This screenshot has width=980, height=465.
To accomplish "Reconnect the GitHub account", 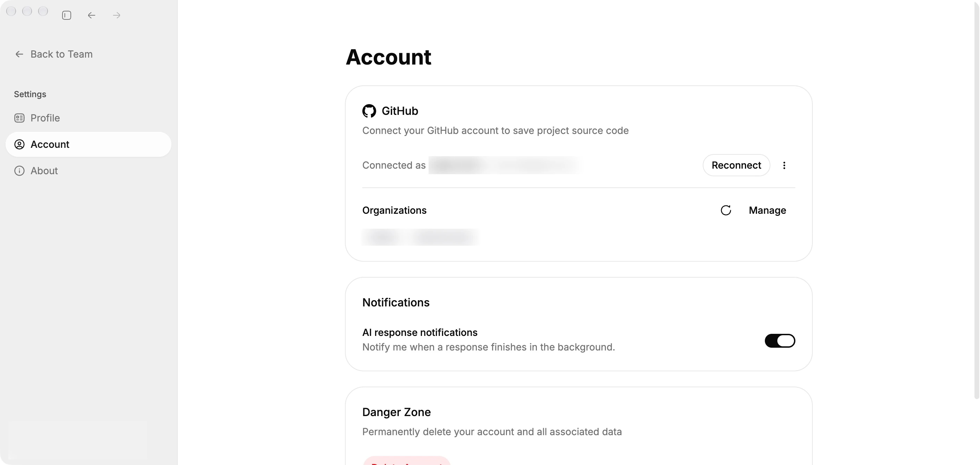I will 736,165.
